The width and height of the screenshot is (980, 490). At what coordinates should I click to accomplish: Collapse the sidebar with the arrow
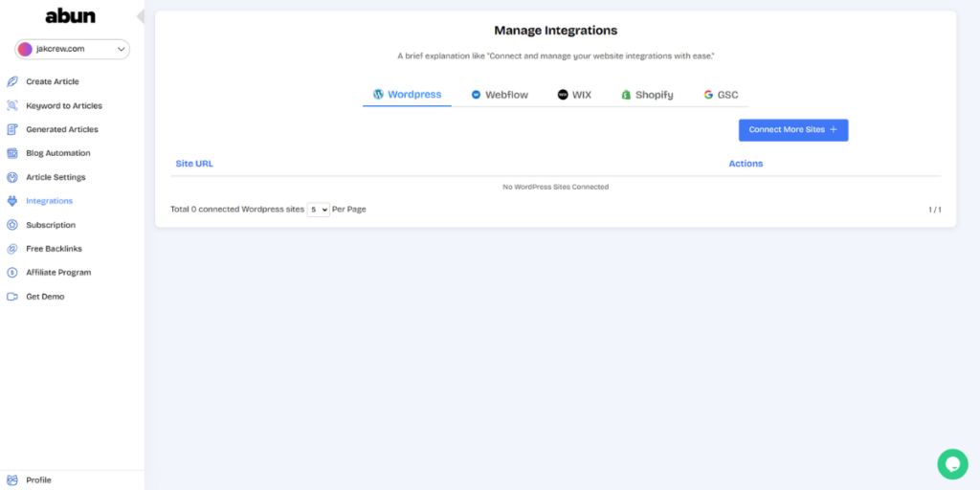click(141, 16)
